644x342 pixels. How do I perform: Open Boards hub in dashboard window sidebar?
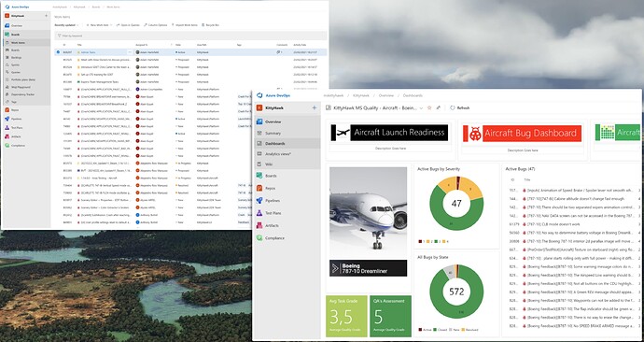click(266, 176)
